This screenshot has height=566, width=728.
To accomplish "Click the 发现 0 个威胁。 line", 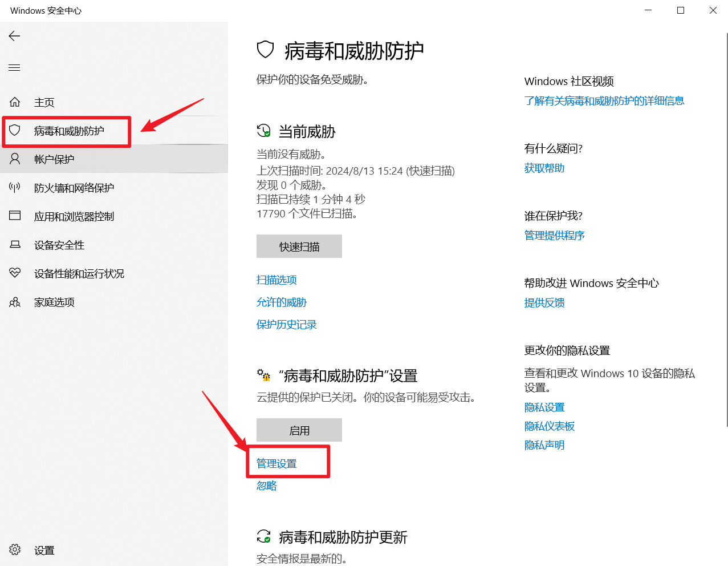I will tap(292, 185).
